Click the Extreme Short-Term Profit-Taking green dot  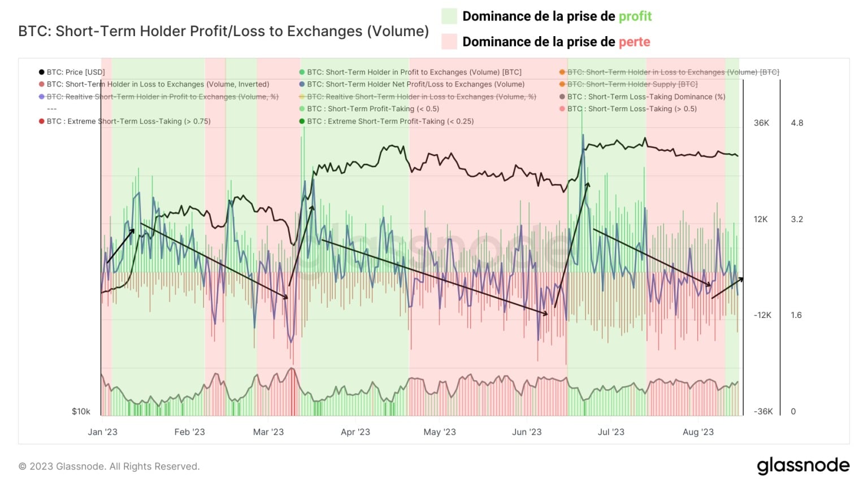tap(302, 121)
